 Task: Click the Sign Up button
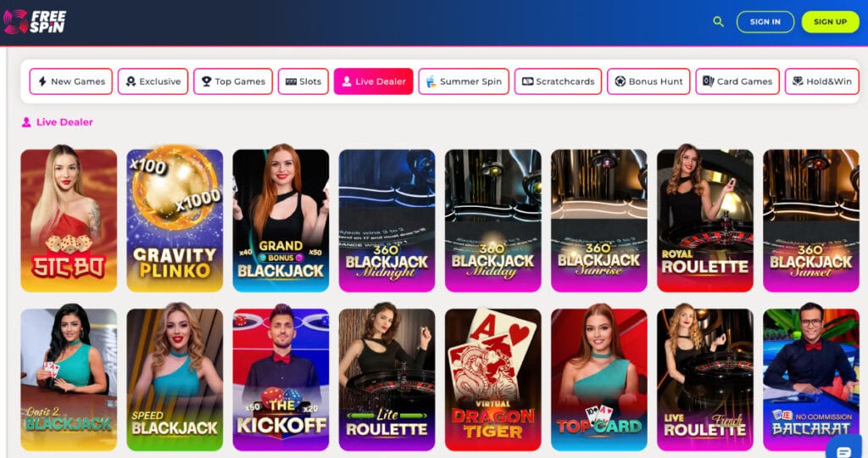pyautogui.click(x=831, y=21)
